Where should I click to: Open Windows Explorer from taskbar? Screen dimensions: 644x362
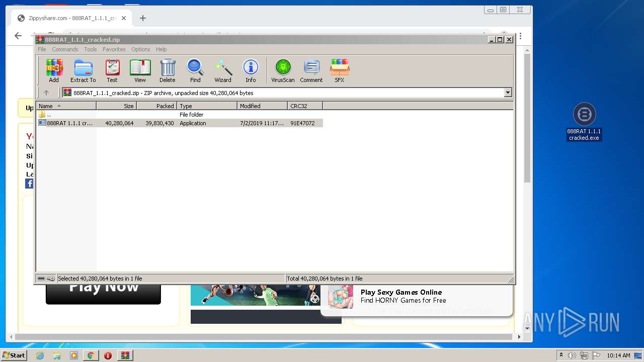click(x=57, y=355)
